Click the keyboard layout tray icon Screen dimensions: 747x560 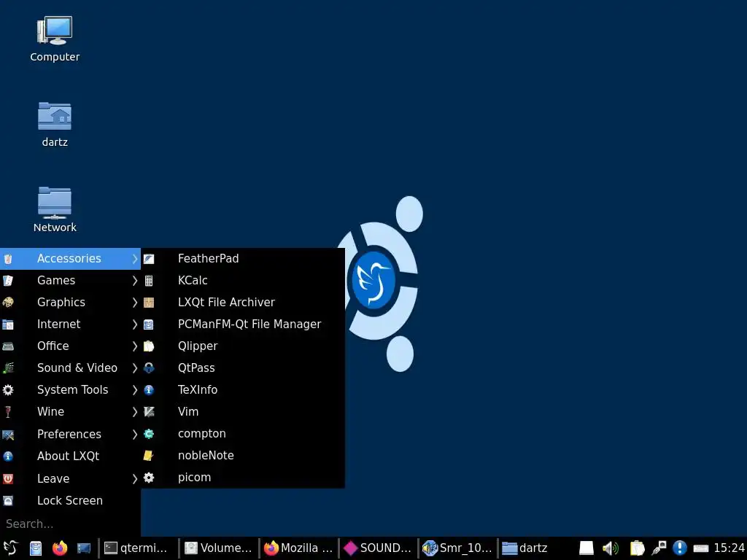pyautogui.click(x=701, y=548)
